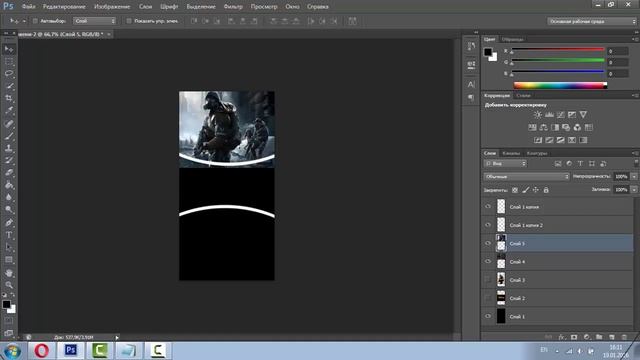Create a new layer icon
This screenshot has height=360, width=640.
point(611,337)
